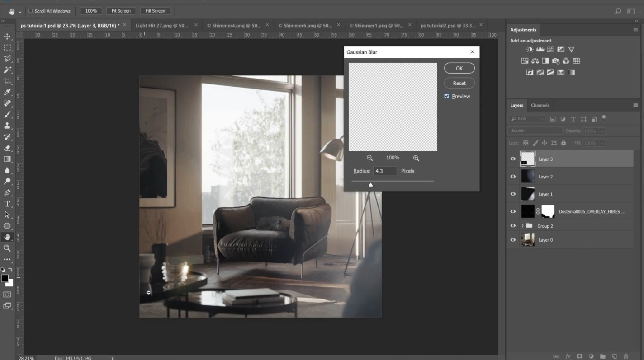Click the Radius value input field
The width and height of the screenshot is (644, 360).
[385, 171]
